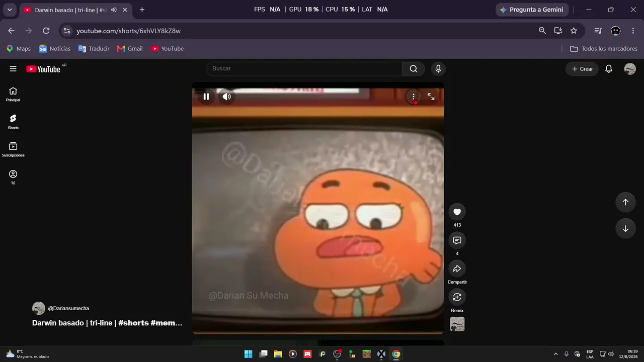The height and width of the screenshot is (362, 644).
Task: Go to the next Short with down arrow
Action: coord(625,229)
